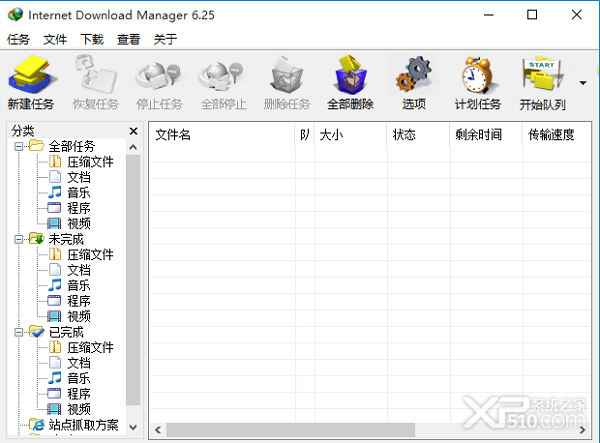Close the 分类 side panel
The height and width of the screenshot is (443, 600).
tap(134, 131)
